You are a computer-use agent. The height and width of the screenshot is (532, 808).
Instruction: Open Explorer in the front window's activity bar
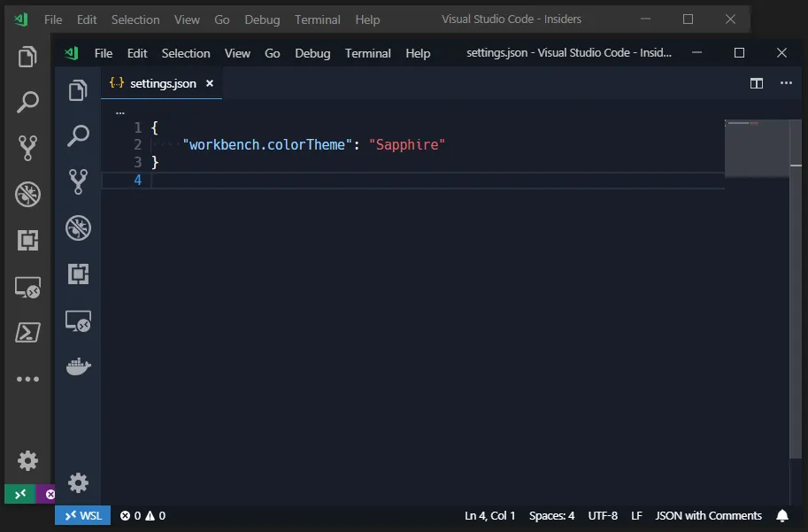click(x=78, y=90)
